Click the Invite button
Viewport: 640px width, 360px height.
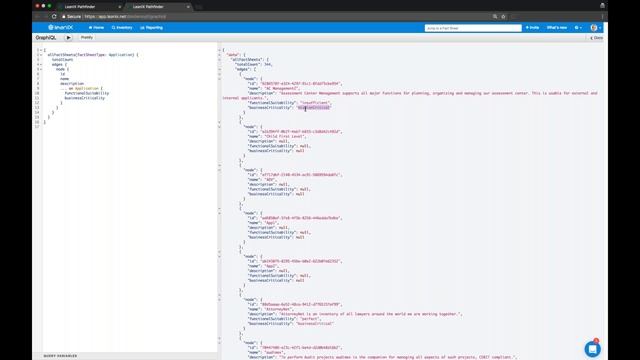[x=532, y=28]
